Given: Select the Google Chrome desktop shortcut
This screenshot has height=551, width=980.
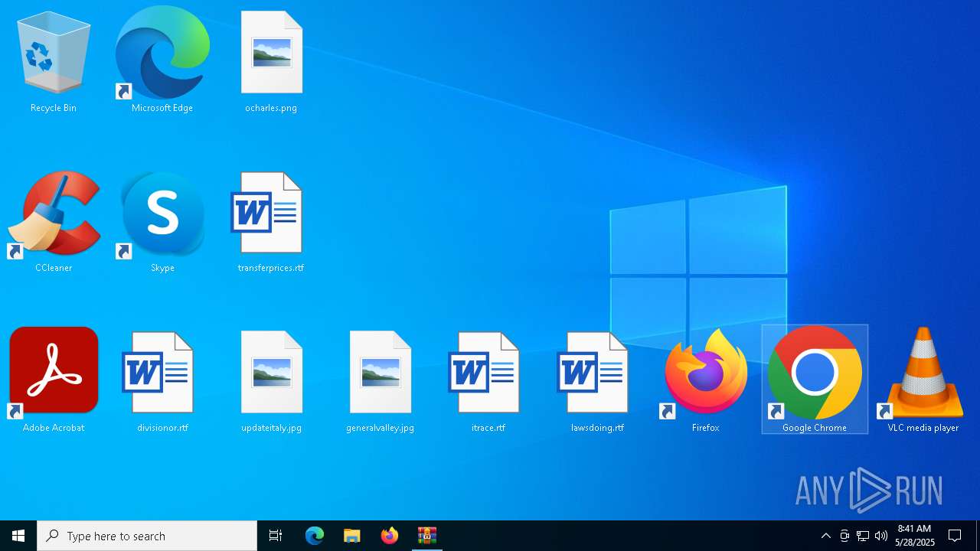Looking at the screenshot, I should click(815, 380).
